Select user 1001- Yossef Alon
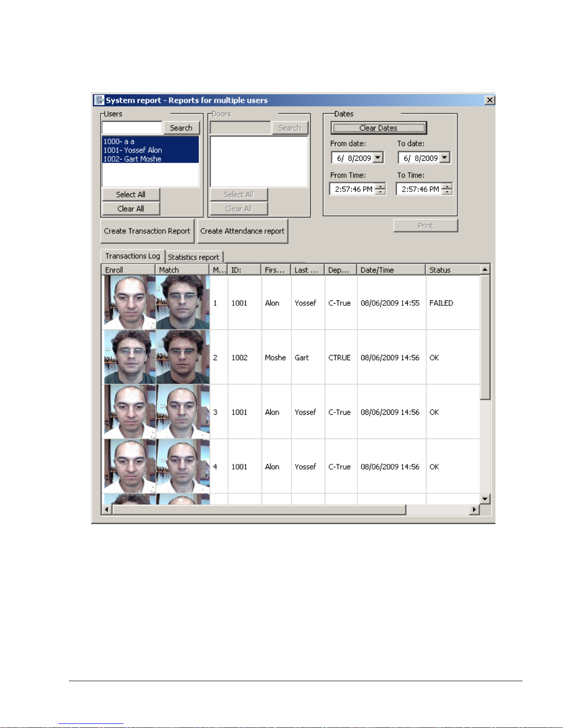The width and height of the screenshot is (563, 728). coord(150,150)
